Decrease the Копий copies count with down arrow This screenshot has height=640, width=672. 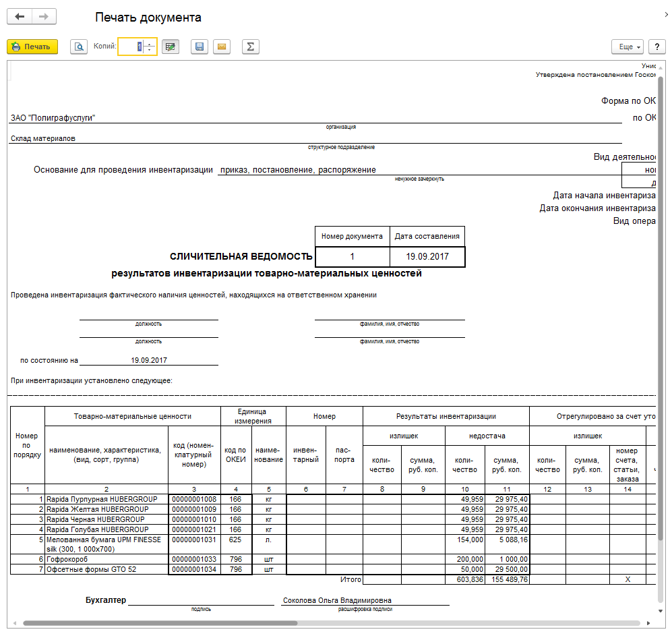[x=150, y=50]
